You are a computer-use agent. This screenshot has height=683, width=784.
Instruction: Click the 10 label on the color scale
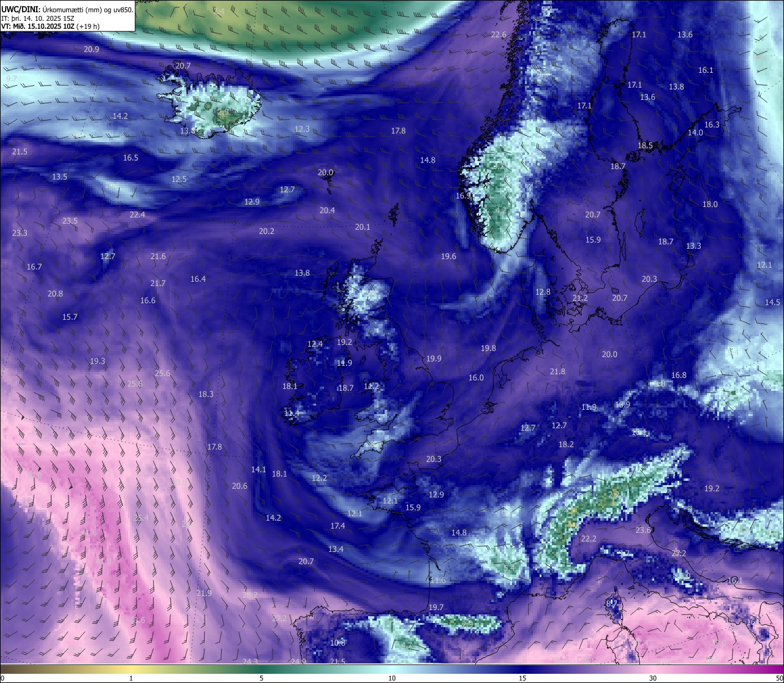pos(392,678)
